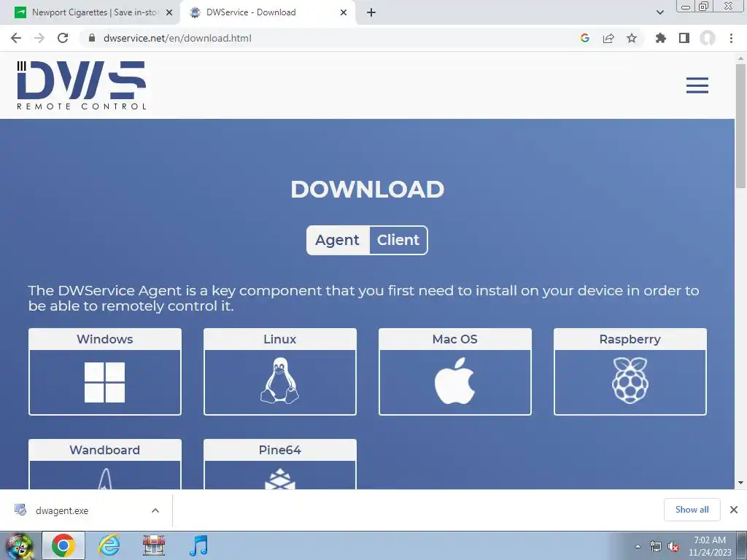Image resolution: width=747 pixels, height=560 pixels.
Task: Show hidden system tray icons
Action: point(638,547)
